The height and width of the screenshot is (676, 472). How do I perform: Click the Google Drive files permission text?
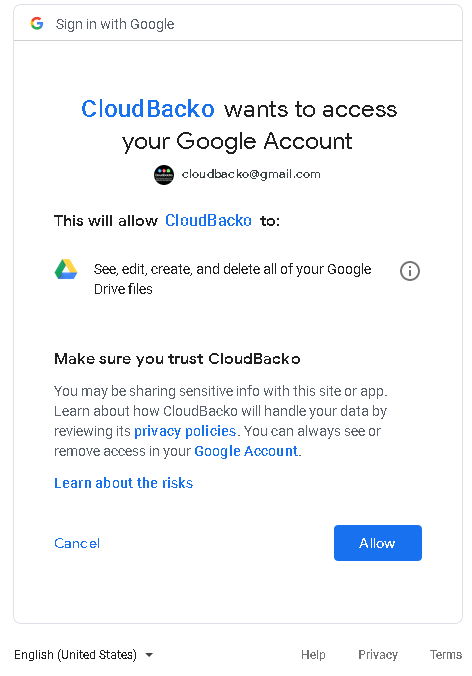click(x=232, y=279)
